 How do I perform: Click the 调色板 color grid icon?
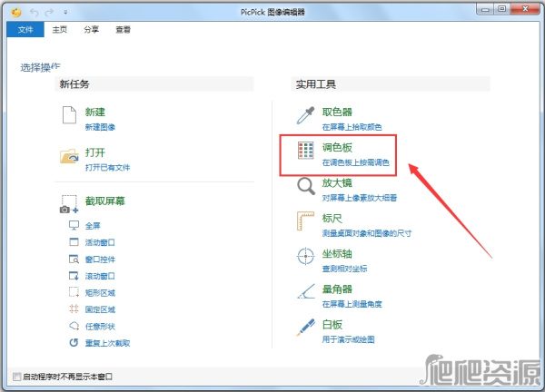click(x=305, y=151)
